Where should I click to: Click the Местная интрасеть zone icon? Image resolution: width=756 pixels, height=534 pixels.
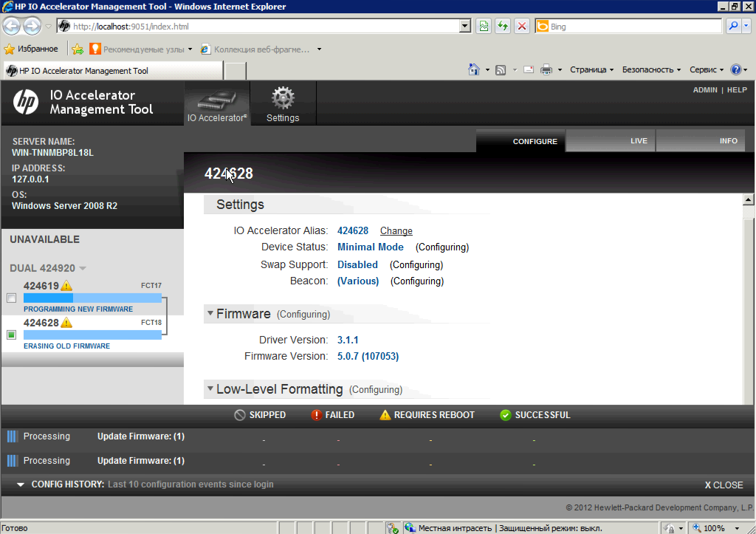410,528
